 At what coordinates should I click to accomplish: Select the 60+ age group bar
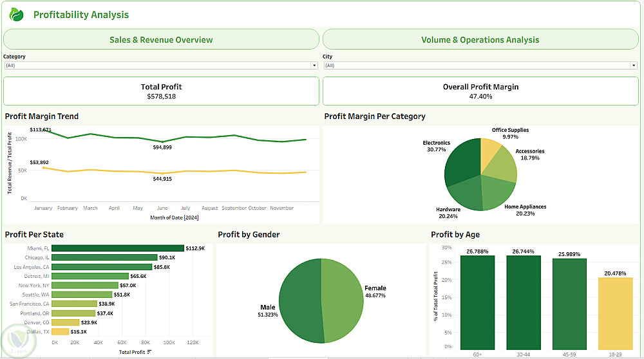pos(477,302)
